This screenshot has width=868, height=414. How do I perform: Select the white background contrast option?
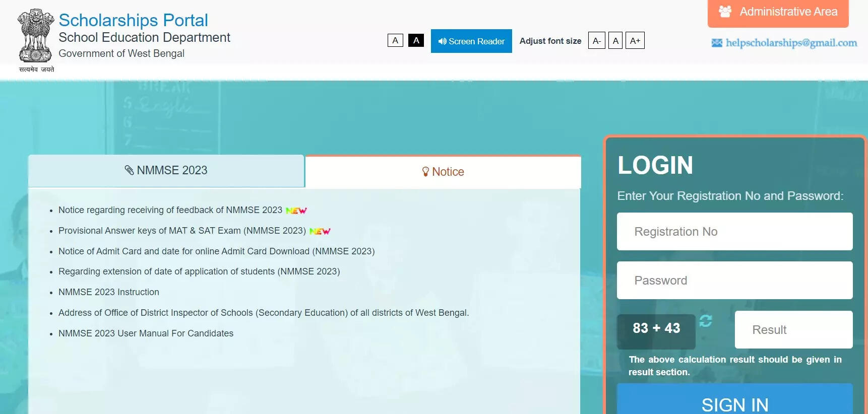pyautogui.click(x=395, y=40)
